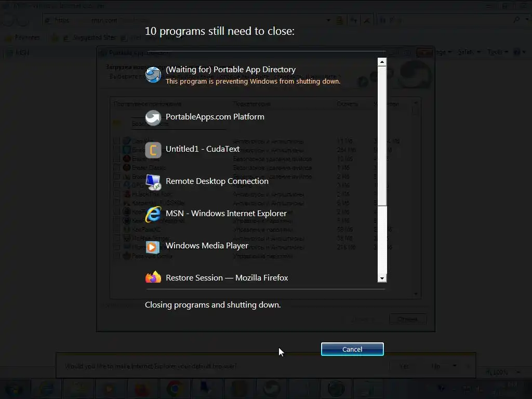The width and height of the screenshot is (532, 399).
Task: Click the Cancel button to stop shutdown
Action: tap(352, 349)
